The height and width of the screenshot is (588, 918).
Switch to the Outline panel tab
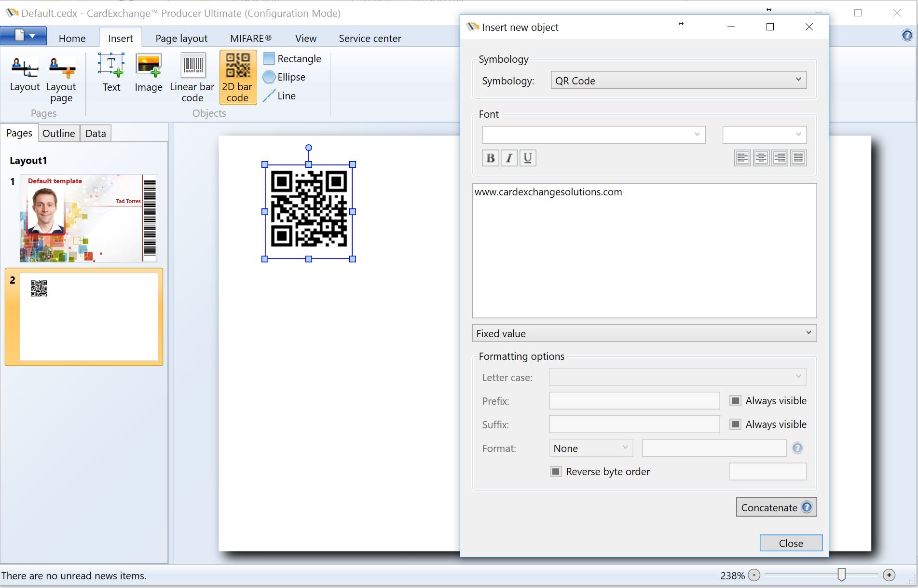point(59,133)
